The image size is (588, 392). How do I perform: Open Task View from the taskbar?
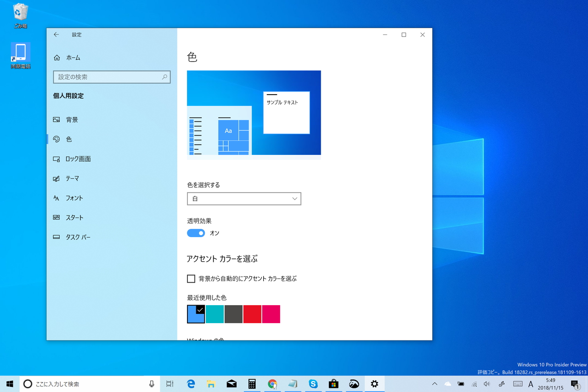tap(170, 384)
